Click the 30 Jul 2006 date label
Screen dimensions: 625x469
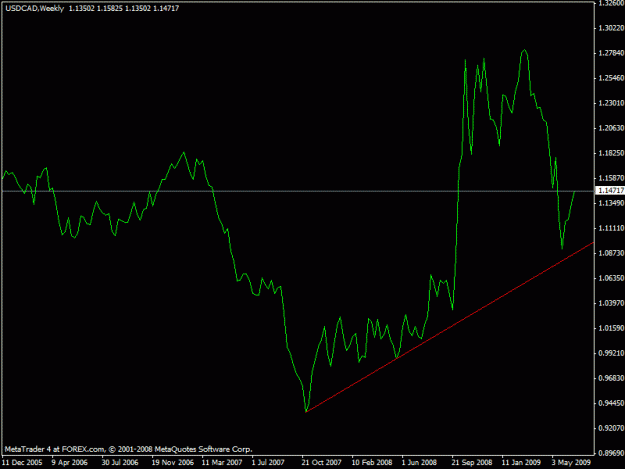coord(120,463)
